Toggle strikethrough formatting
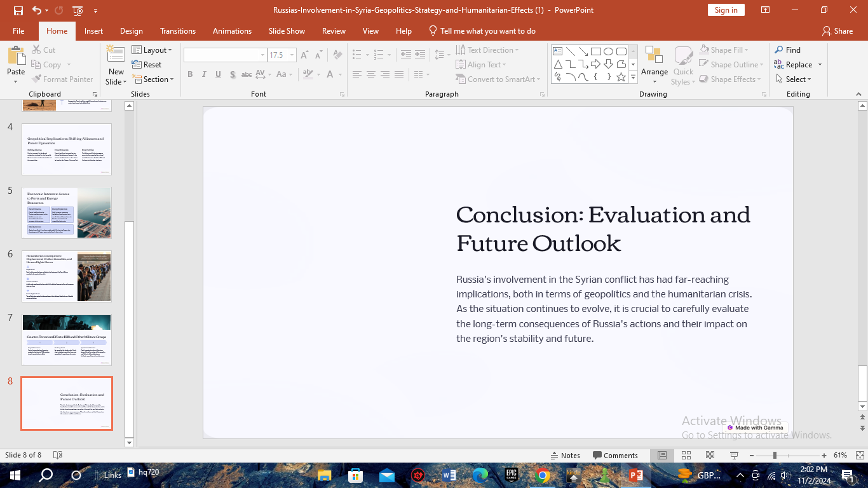 (x=246, y=74)
